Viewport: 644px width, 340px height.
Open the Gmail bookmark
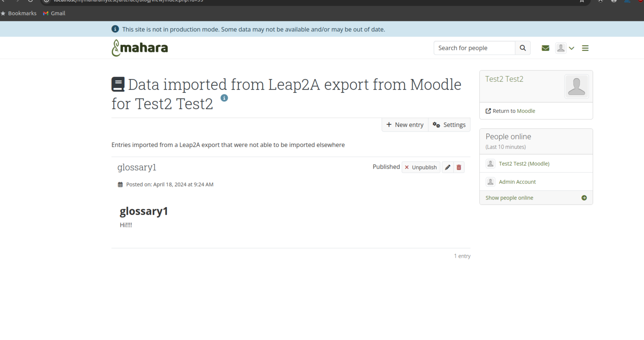pos(54,13)
